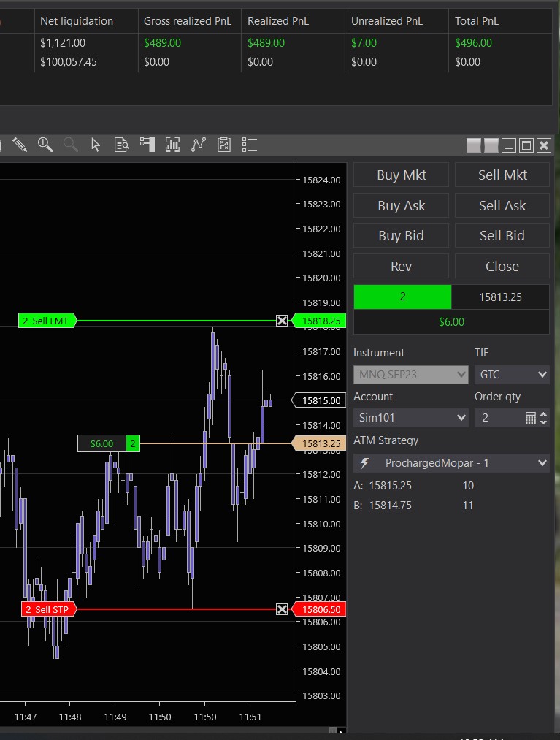This screenshot has width=560, height=740.
Task: Expand the ATM Strategy ProchargedMopar dropdown
Action: [451, 462]
